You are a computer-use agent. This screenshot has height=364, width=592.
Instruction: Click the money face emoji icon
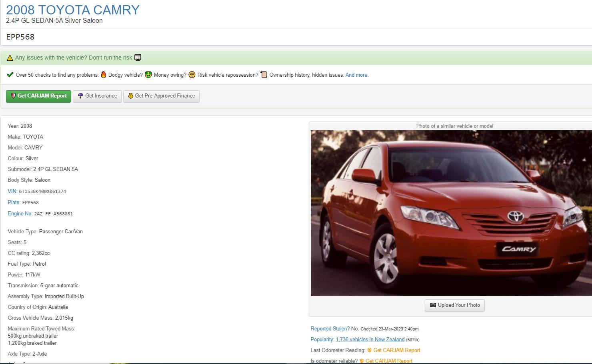coord(148,75)
